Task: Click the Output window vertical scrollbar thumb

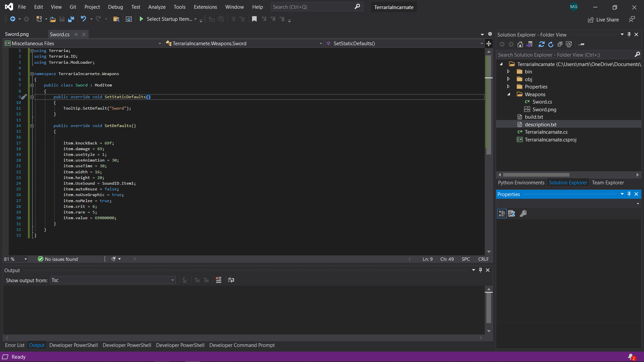Action: point(489,307)
